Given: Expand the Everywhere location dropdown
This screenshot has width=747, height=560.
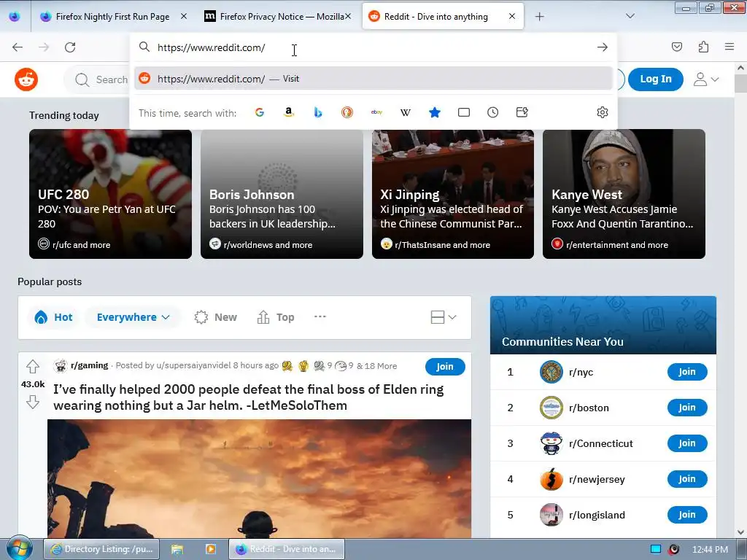Looking at the screenshot, I should click(x=133, y=317).
